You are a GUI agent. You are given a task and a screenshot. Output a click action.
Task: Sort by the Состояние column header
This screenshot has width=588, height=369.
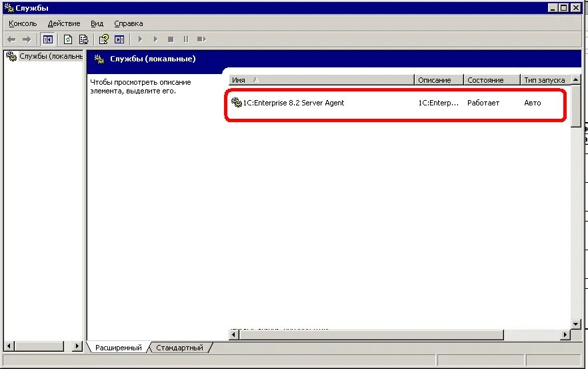[x=492, y=80]
